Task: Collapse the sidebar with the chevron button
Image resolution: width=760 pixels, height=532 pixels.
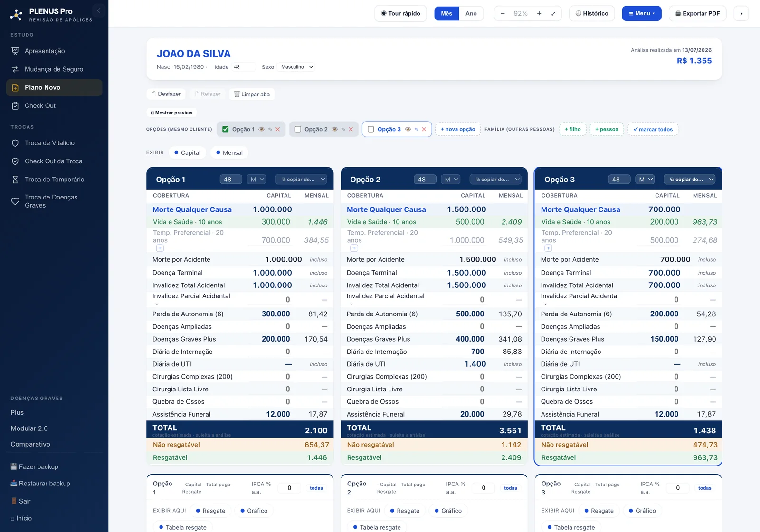Action: pos(98,10)
